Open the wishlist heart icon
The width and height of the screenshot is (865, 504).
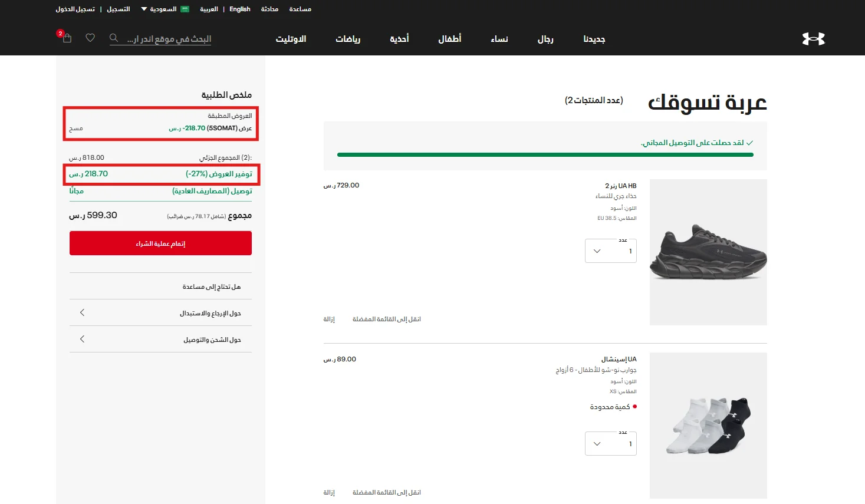click(x=90, y=38)
